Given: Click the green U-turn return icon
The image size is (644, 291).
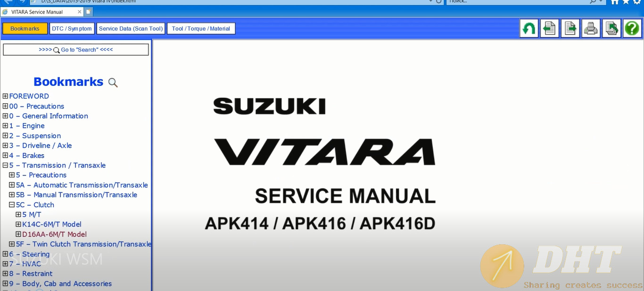Looking at the screenshot, I should [x=529, y=29].
